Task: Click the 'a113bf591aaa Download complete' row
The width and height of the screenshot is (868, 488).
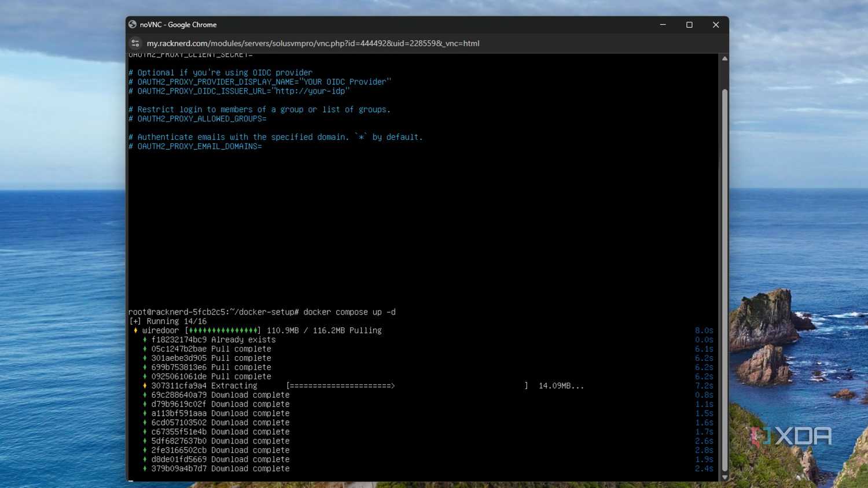Action: pos(216,413)
